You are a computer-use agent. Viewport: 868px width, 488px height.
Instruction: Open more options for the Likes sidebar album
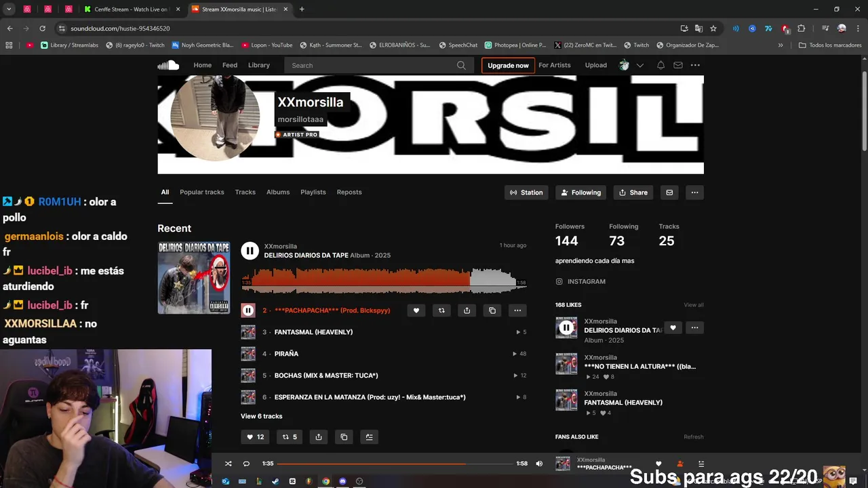click(x=694, y=327)
